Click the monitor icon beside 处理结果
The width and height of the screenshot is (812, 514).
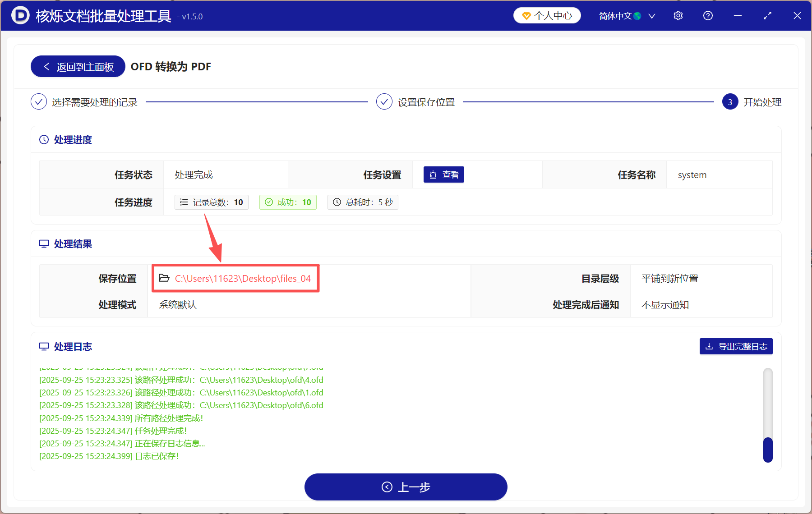pyautogui.click(x=43, y=243)
